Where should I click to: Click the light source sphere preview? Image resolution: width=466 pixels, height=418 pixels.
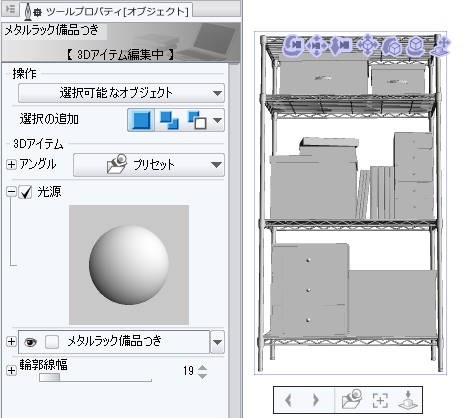[129, 265]
